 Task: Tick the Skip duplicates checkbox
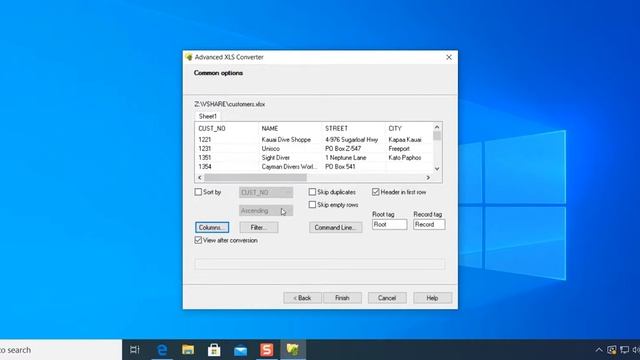pos(312,192)
